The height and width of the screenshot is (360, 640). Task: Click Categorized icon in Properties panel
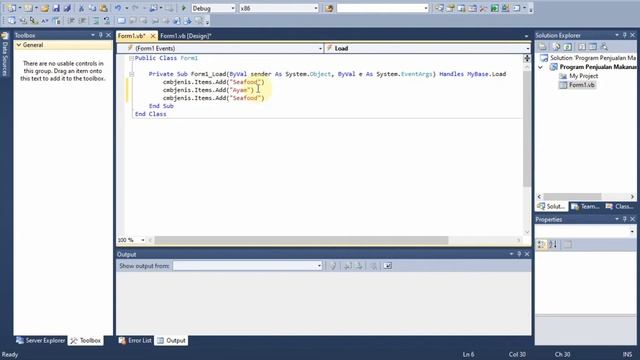point(541,244)
